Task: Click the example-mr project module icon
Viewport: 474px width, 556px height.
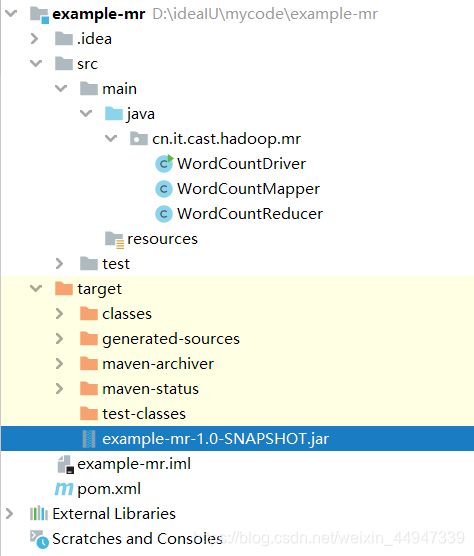Action: coord(39,15)
